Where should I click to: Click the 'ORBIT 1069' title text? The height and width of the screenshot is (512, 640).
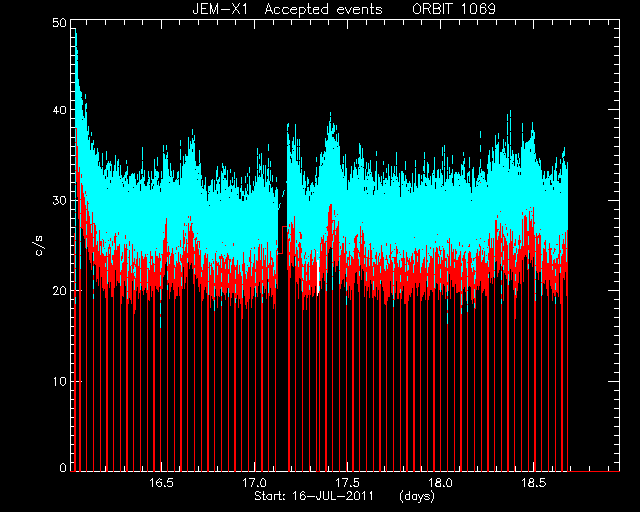[x=454, y=9]
